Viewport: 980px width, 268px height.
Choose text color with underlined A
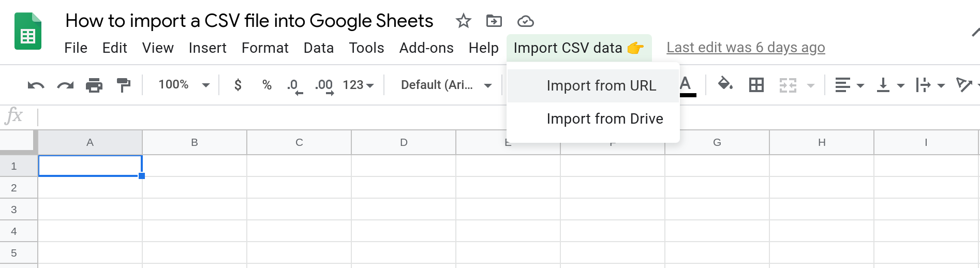(x=686, y=85)
